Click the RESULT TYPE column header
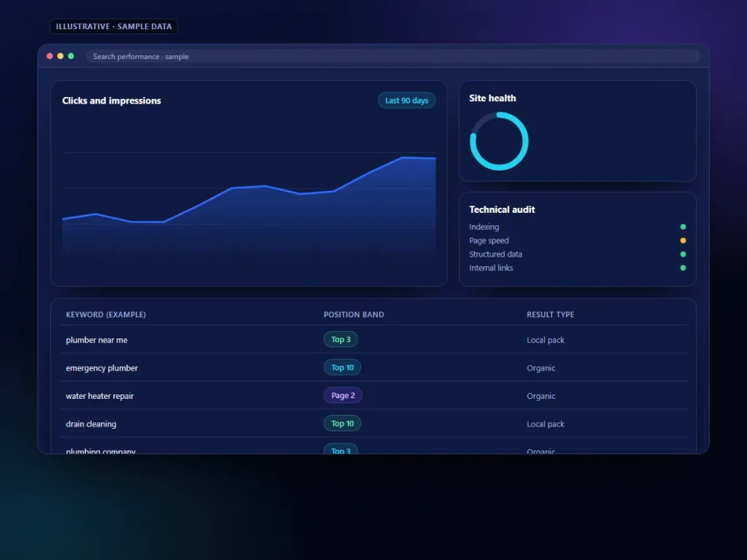747x560 pixels. [x=550, y=315]
